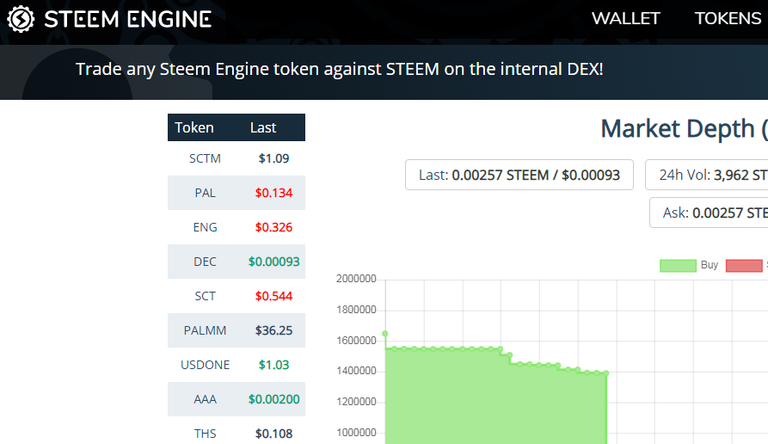768x444 pixels.
Task: Select the THS token row
Action: tap(236, 431)
